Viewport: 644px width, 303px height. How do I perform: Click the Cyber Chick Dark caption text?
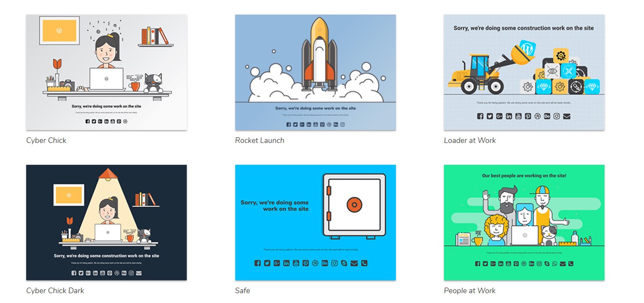pos(55,291)
